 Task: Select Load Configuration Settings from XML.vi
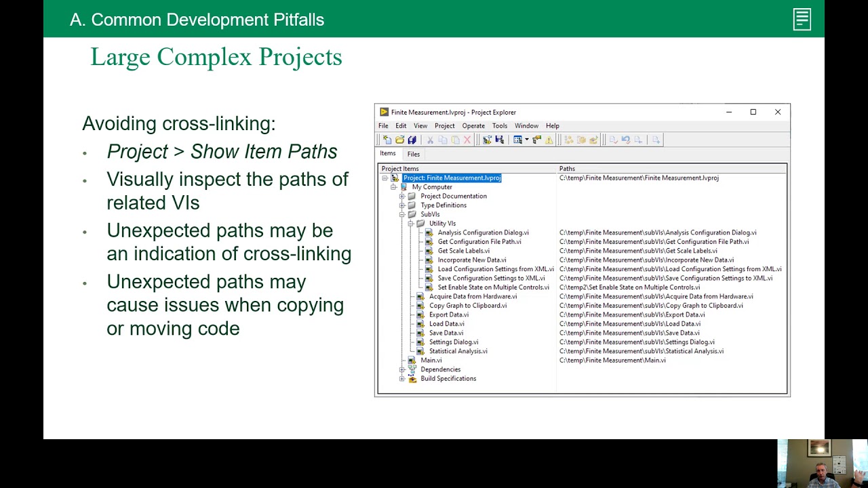496,269
